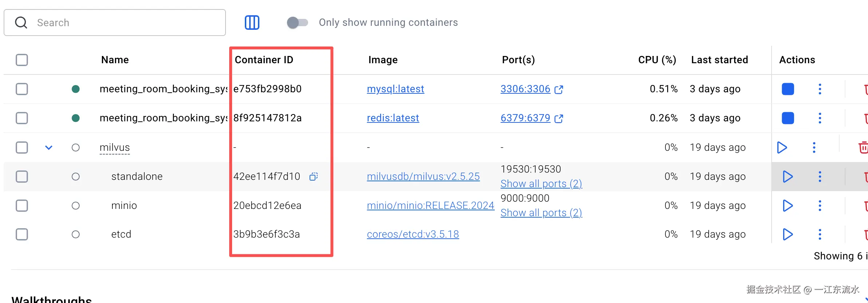Toggle Only show running containers switch
The width and height of the screenshot is (868, 303).
297,23
